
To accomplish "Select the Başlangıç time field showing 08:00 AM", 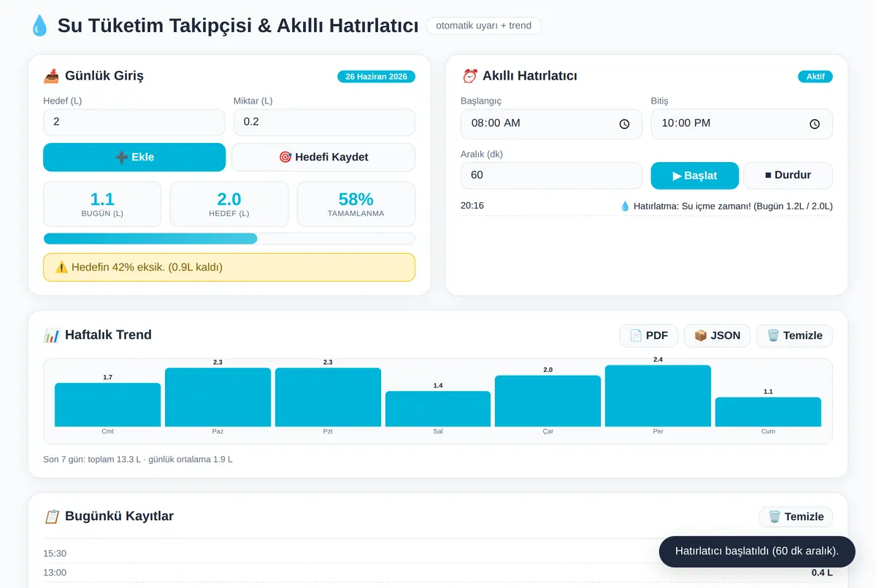I will (x=551, y=124).
